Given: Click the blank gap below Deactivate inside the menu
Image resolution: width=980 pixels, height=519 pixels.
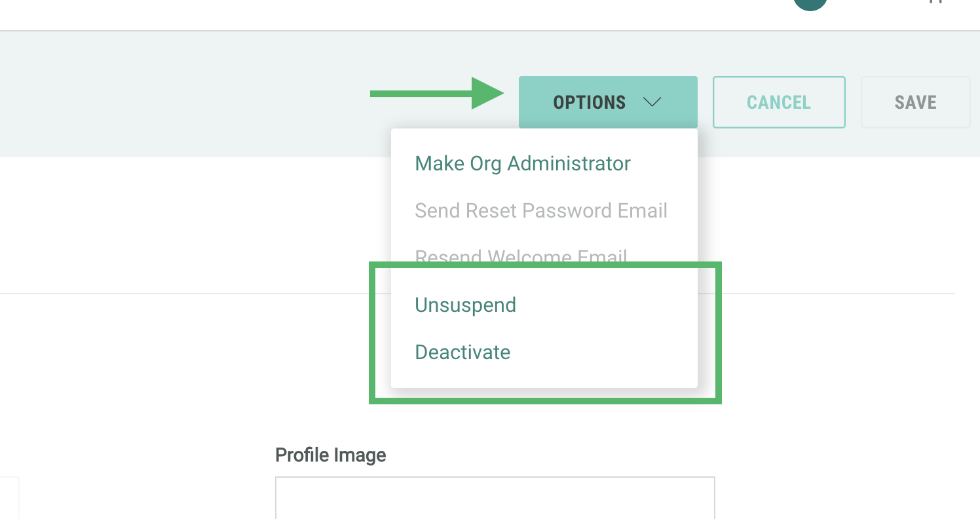Looking at the screenshot, I should pos(544,377).
